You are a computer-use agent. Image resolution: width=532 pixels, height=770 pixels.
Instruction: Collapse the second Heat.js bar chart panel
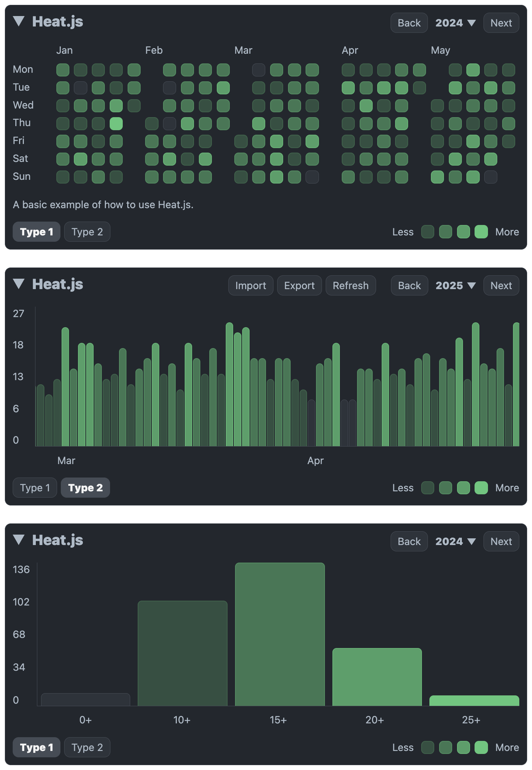(19, 284)
